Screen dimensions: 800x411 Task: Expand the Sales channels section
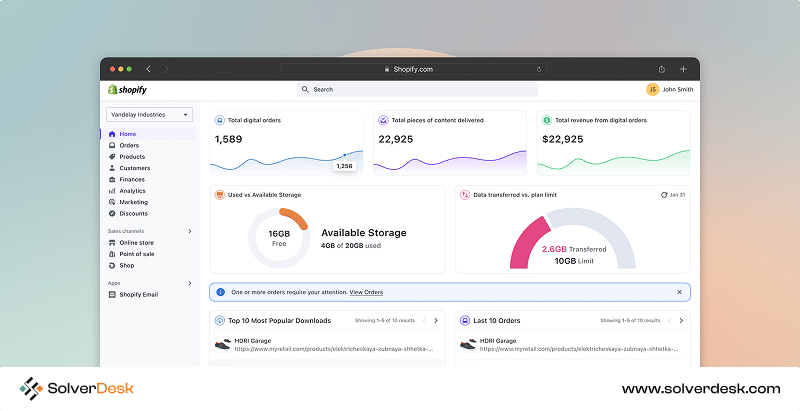coord(190,231)
